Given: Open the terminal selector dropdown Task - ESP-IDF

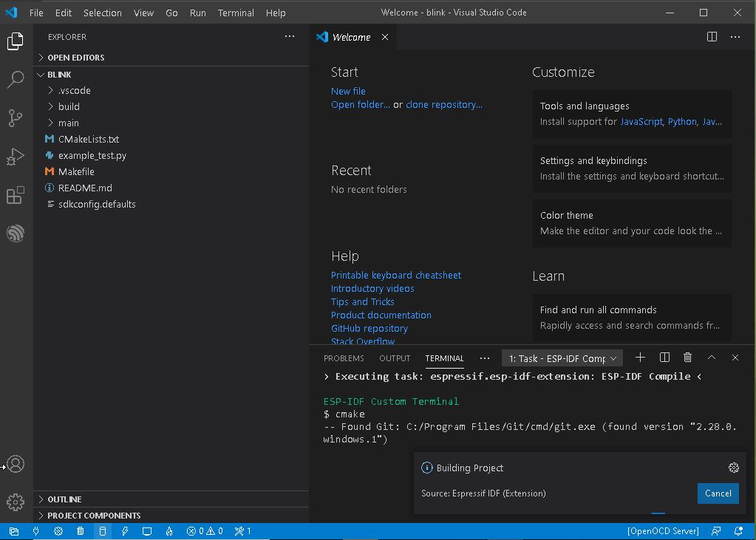Looking at the screenshot, I should 562,358.
